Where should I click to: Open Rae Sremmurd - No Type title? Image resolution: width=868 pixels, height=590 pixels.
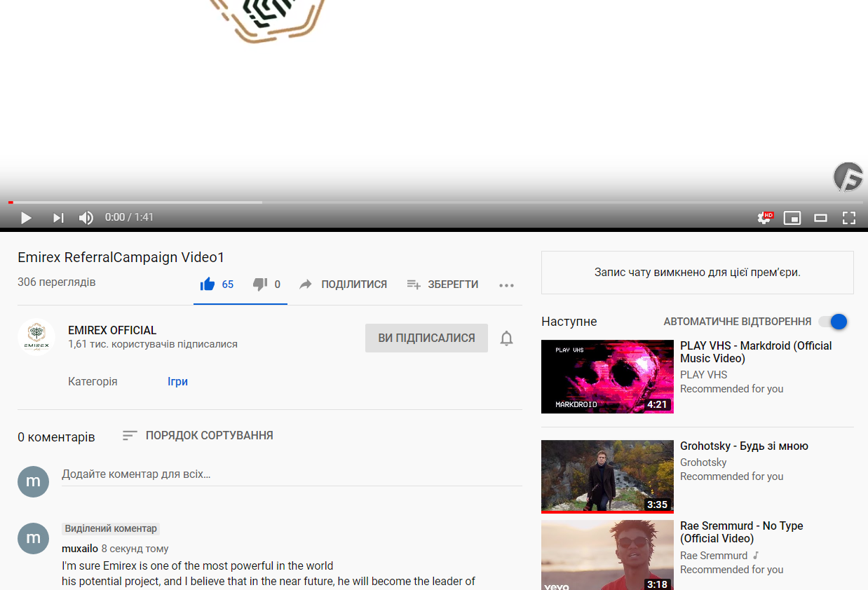tap(742, 532)
